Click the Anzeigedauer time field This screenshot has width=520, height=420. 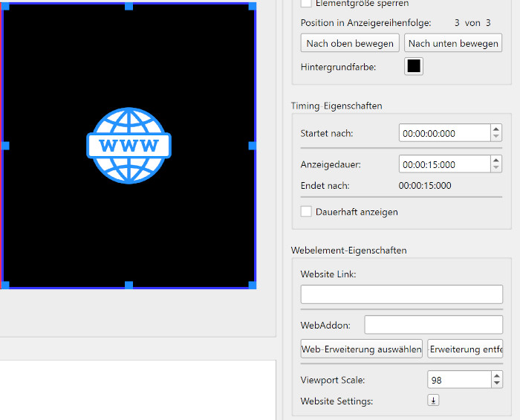[445, 164]
